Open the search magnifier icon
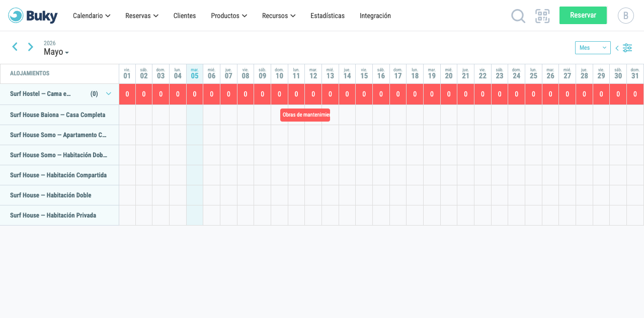 [518, 16]
